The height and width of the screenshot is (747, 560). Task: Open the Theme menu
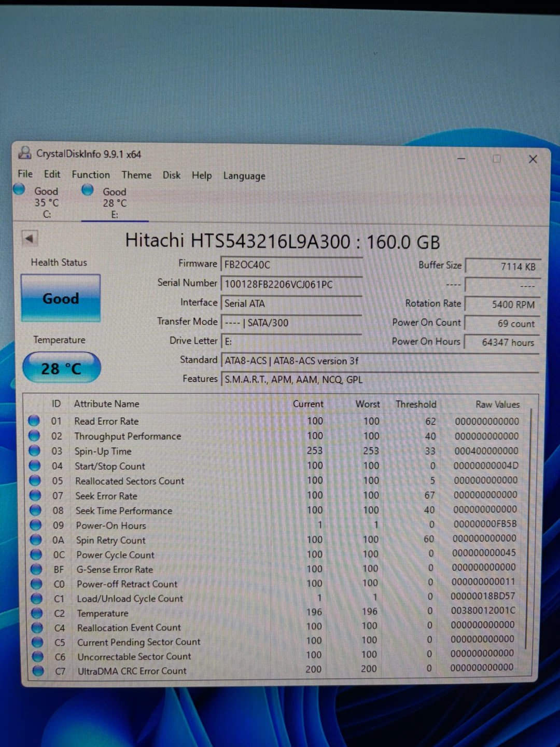pyautogui.click(x=136, y=175)
